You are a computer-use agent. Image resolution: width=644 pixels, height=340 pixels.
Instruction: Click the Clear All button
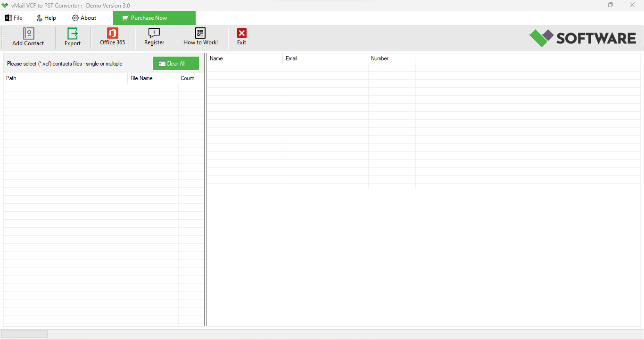pos(176,64)
